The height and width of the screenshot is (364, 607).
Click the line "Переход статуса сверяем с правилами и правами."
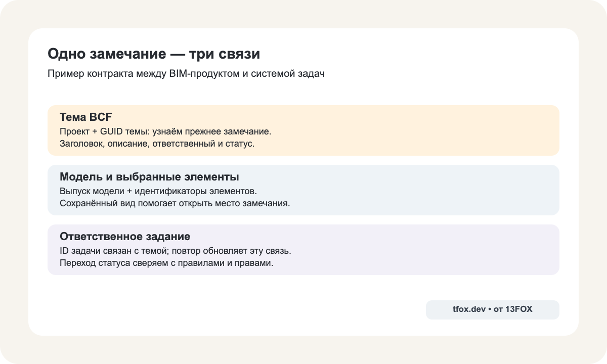(x=166, y=263)
